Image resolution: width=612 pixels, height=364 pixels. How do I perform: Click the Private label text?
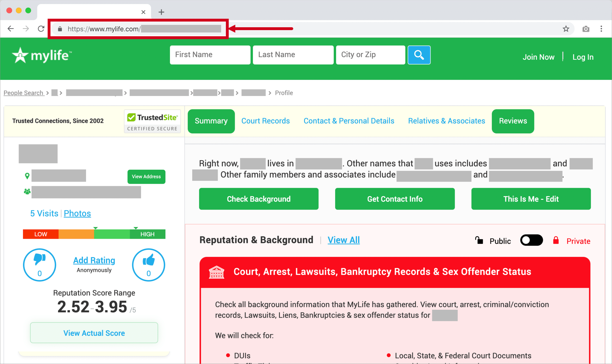point(578,241)
